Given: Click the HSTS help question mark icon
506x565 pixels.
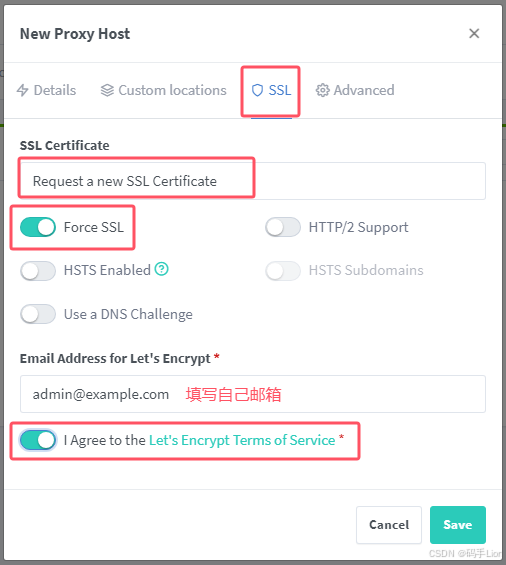Looking at the screenshot, I should (x=161, y=269).
